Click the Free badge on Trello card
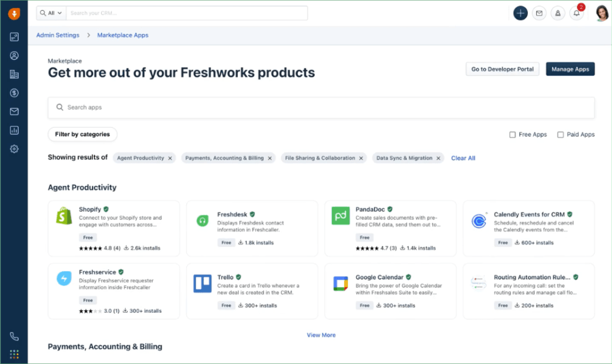Screen dimensions: 612x364 coord(227,305)
